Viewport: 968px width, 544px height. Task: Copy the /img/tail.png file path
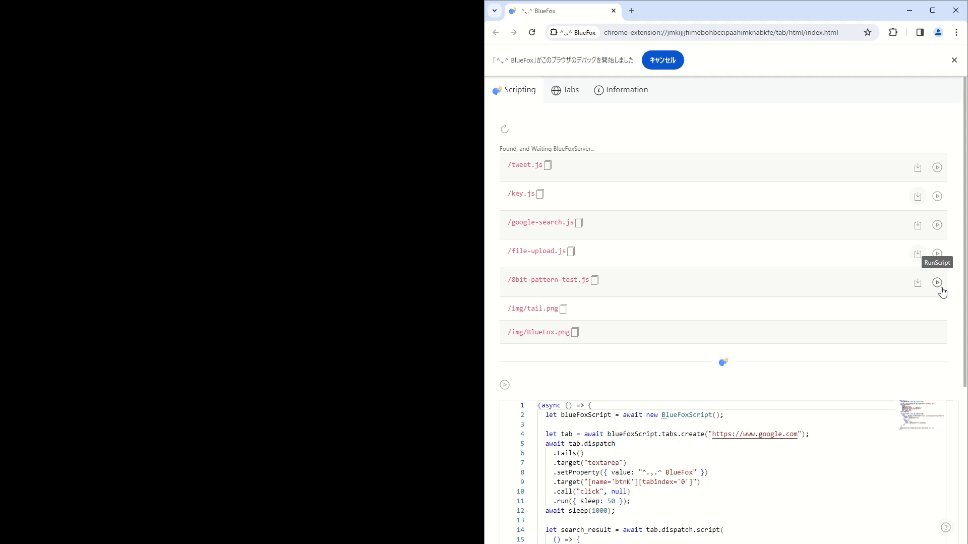coord(563,309)
